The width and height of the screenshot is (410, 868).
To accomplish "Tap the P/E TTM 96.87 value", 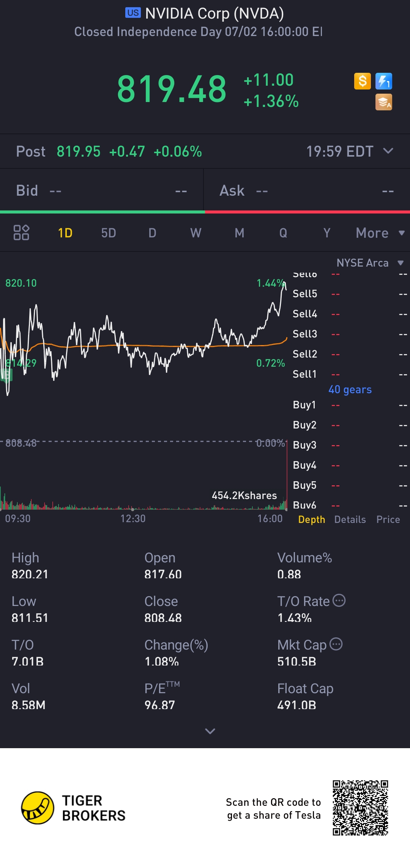I will coord(159,705).
